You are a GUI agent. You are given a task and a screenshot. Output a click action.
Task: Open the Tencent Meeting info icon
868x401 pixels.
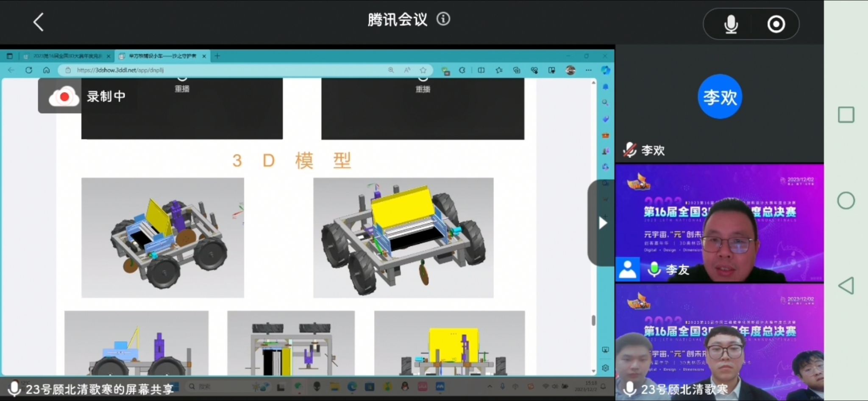click(443, 19)
